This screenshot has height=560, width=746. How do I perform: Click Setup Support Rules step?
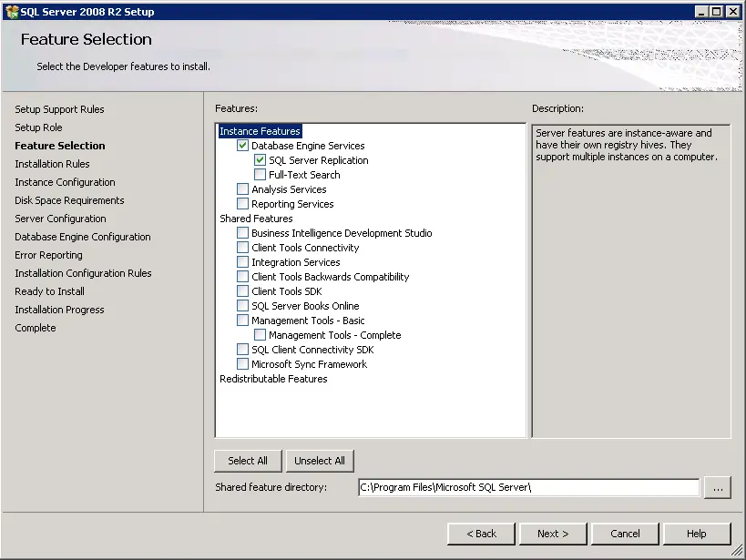click(x=59, y=109)
